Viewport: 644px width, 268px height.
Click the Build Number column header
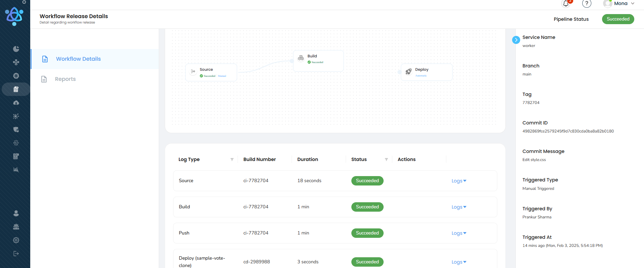(259, 159)
